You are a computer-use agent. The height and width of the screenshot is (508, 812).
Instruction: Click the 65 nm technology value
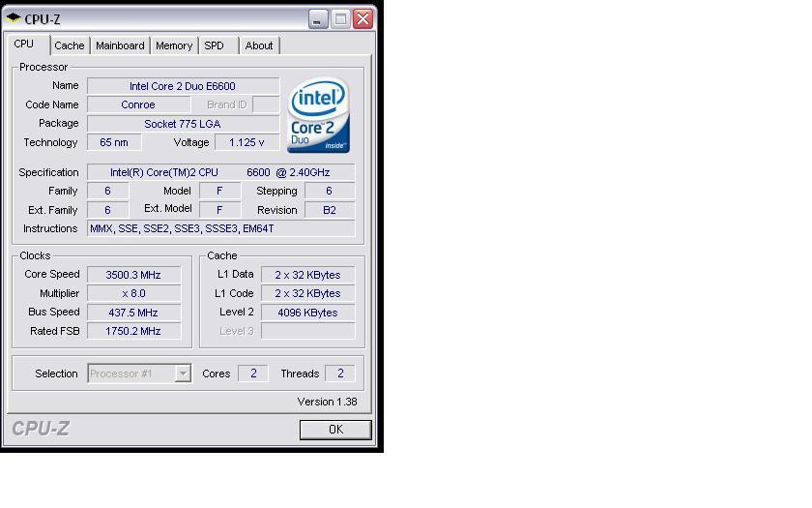point(114,142)
